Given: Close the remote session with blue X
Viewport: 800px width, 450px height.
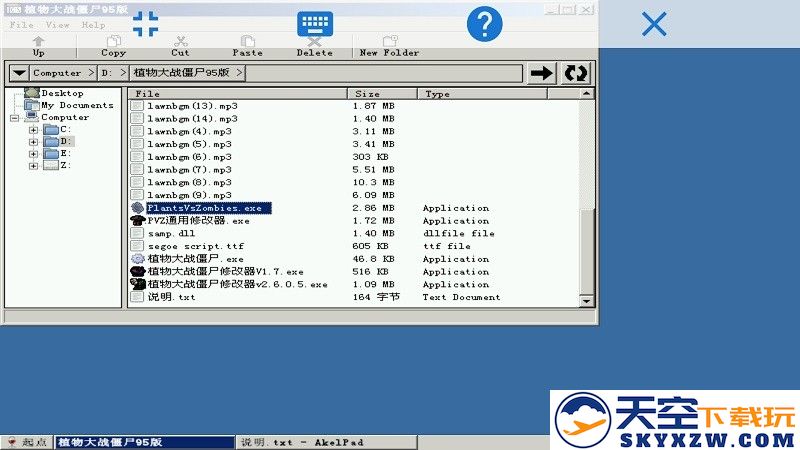Looking at the screenshot, I should point(654,24).
